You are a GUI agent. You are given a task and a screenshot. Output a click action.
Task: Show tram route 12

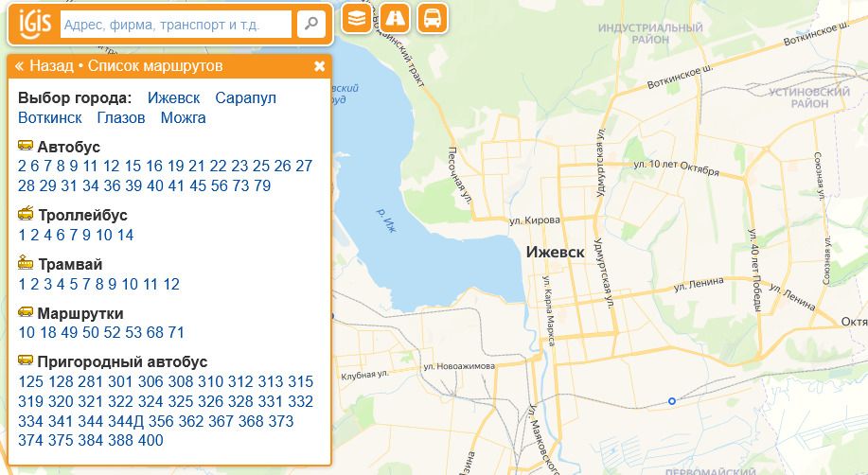pyautogui.click(x=171, y=285)
